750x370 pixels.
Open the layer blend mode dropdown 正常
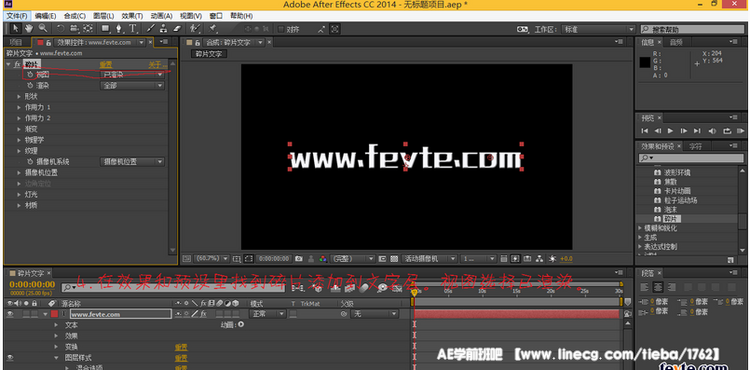coord(268,314)
